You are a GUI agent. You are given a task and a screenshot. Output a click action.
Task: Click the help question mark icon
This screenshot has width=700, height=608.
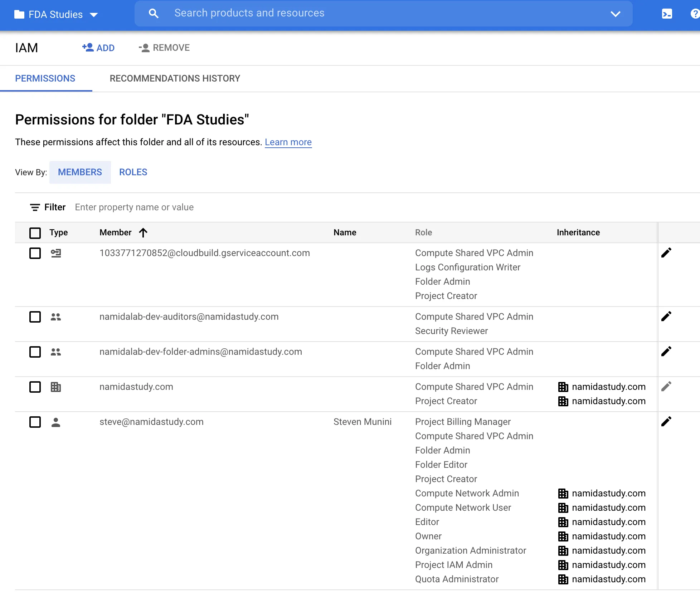pos(695,14)
